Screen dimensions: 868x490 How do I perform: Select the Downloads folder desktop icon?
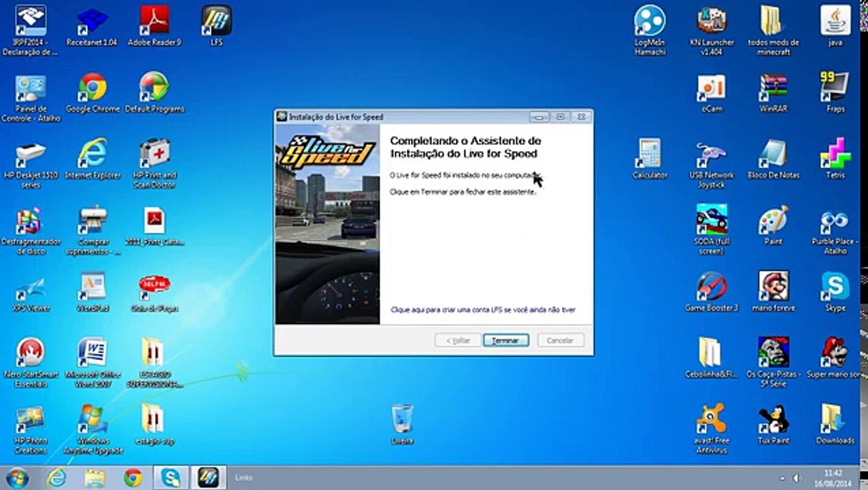pyautogui.click(x=835, y=425)
